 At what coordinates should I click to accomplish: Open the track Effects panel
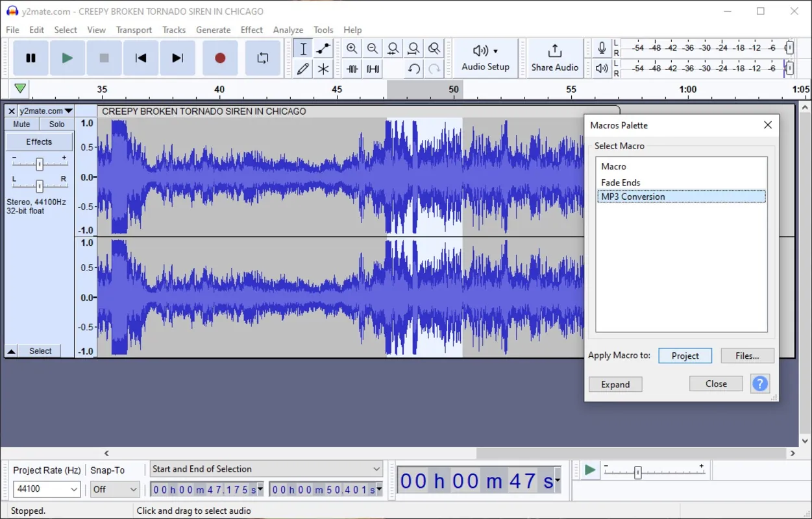[x=39, y=141]
